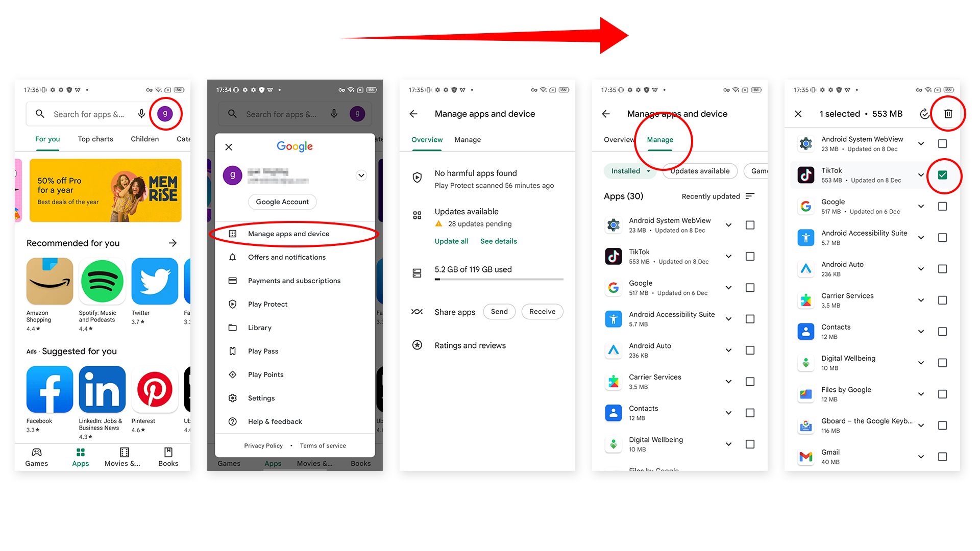Image resolution: width=980 pixels, height=551 pixels.
Task: Click the Google Account button
Action: coord(282,202)
